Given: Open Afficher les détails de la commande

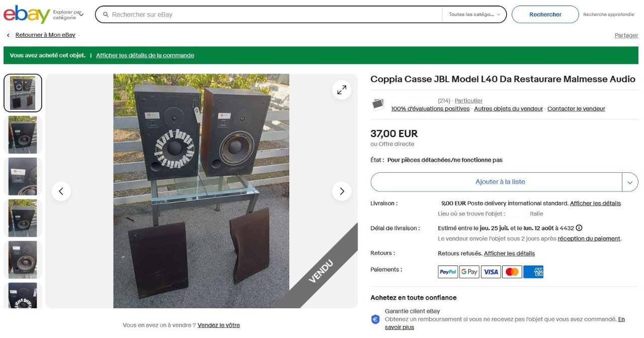Looking at the screenshot, I should click(145, 55).
